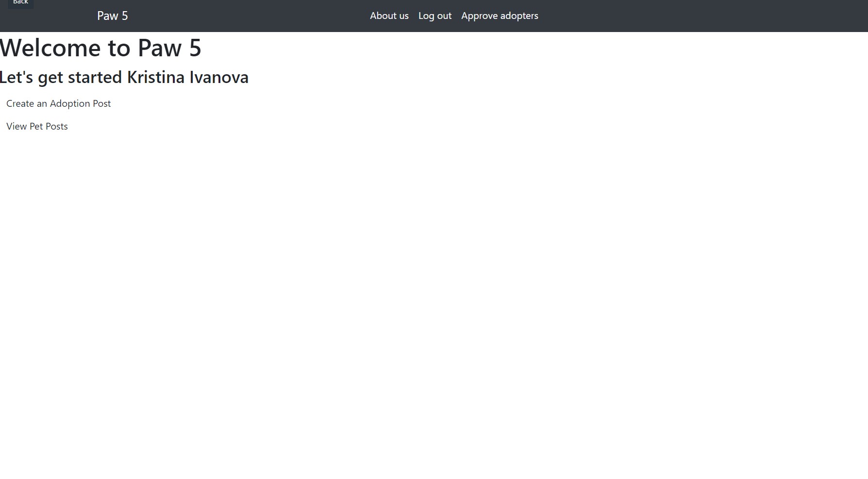Select Approve adopters in the navigation bar
868x479 pixels.
click(499, 16)
